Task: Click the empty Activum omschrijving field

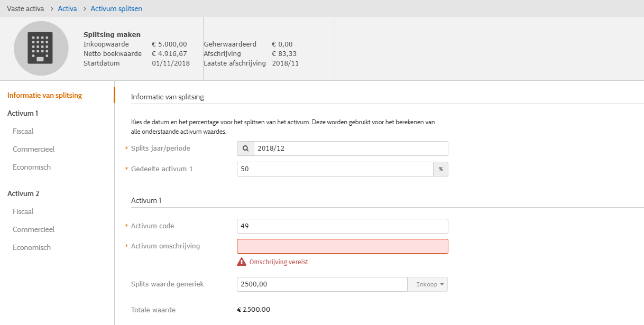Action: point(342,246)
